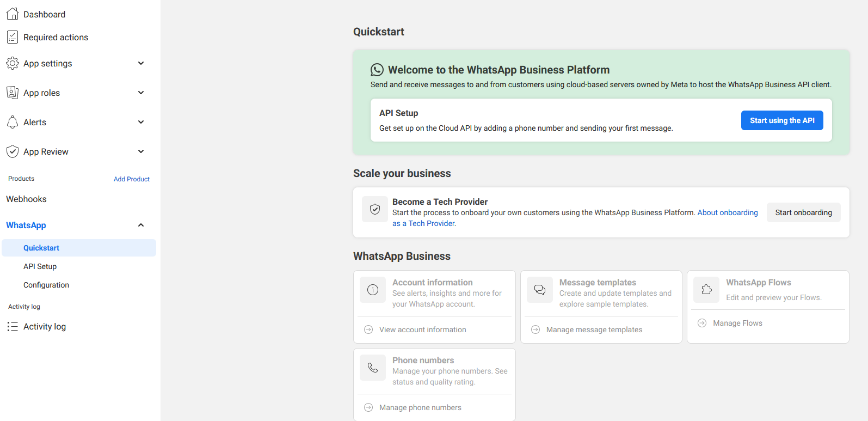This screenshot has width=868, height=421.
Task: Click the Tech Provider shield icon
Action: [x=375, y=209]
